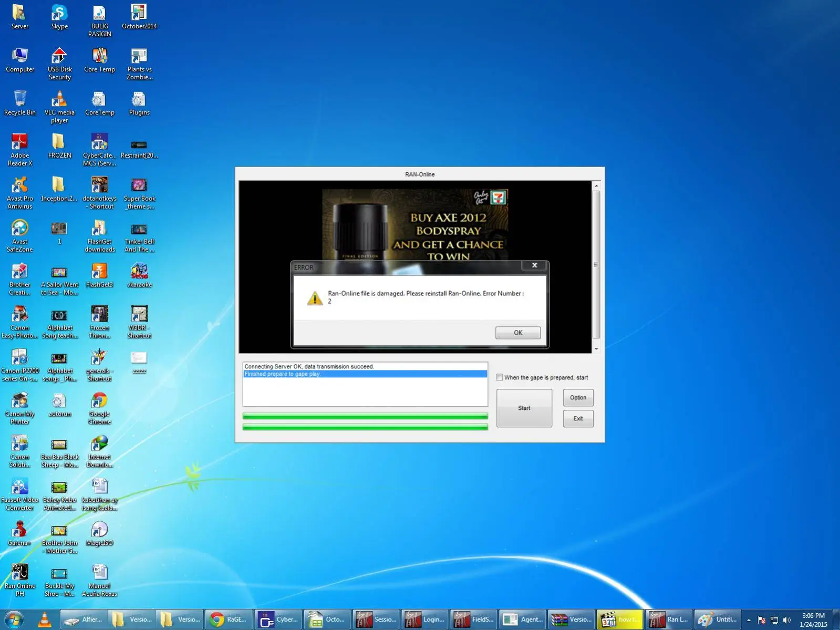Click the Start button in the RAN-Online launcher
Image resolution: width=840 pixels, height=630 pixels.
pyautogui.click(x=524, y=408)
